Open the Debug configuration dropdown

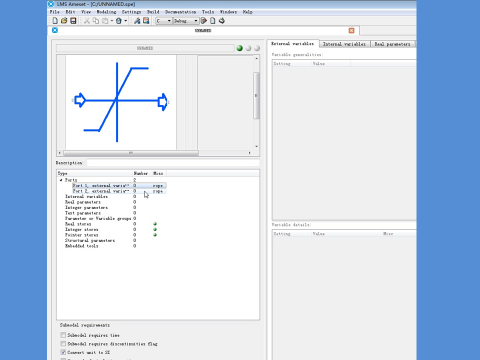pyautogui.click(x=186, y=21)
